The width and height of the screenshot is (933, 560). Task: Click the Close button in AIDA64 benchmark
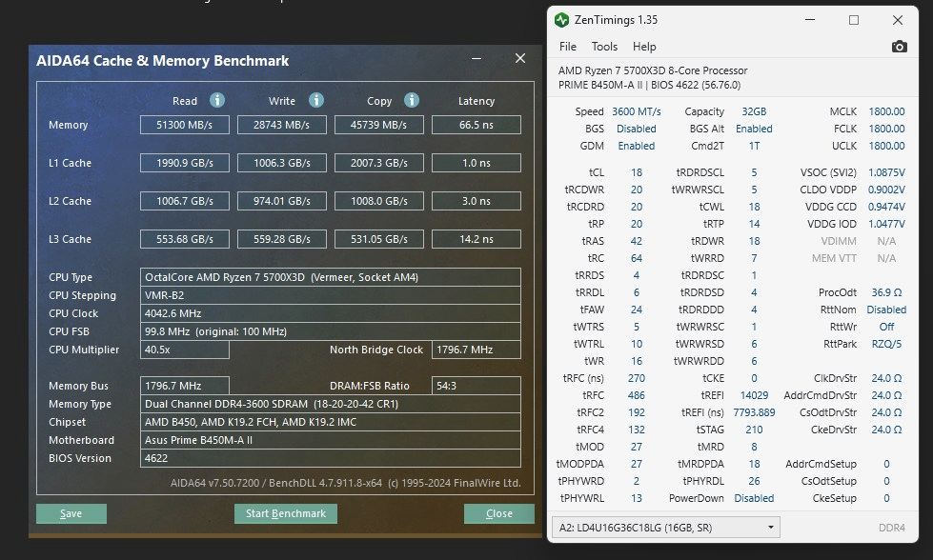(498, 513)
